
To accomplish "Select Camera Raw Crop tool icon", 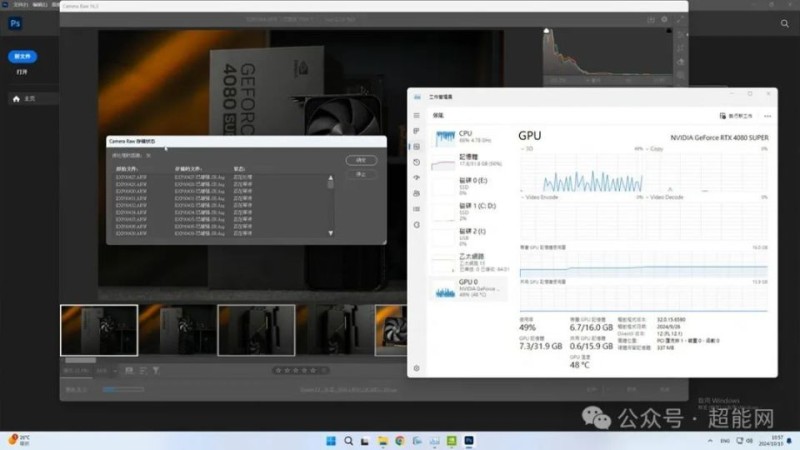I will (681, 48).
